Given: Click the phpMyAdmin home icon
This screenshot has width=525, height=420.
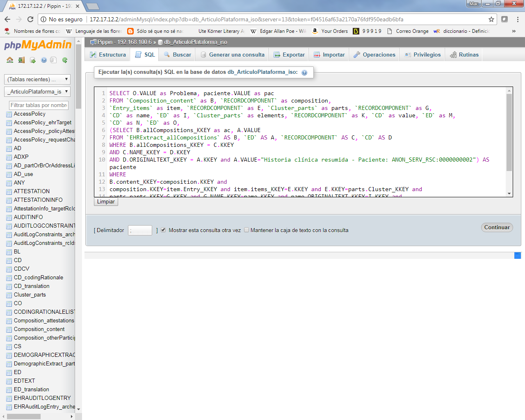Looking at the screenshot, I should click(x=10, y=60).
